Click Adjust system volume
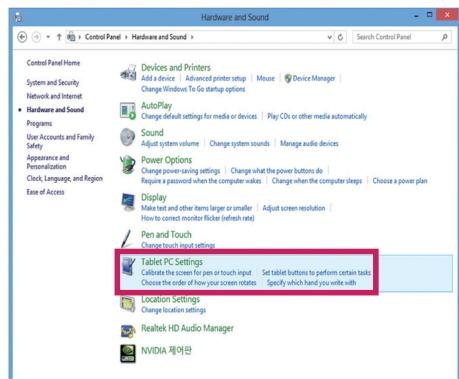Viewport: 459px width, 379px height. (170, 144)
